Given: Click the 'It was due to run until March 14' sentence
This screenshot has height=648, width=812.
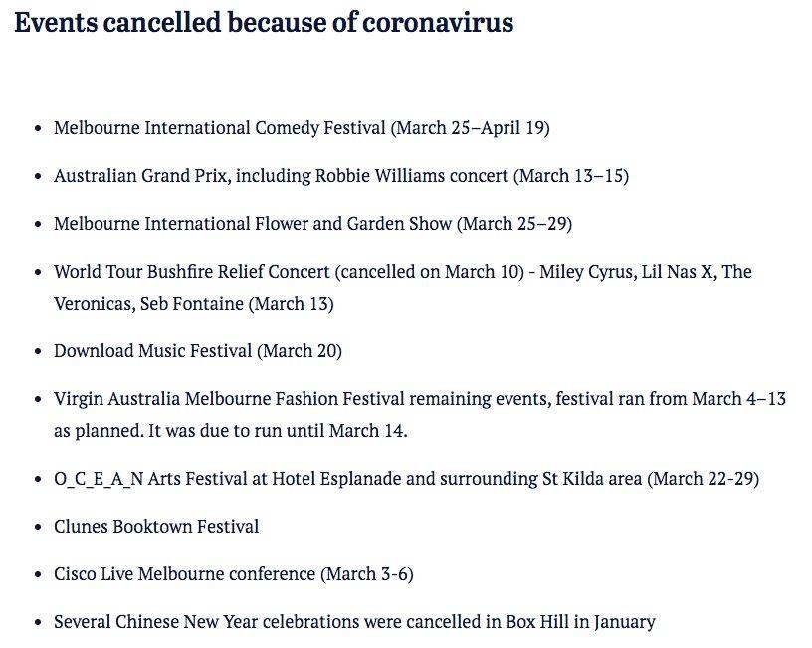Looking at the screenshot, I should (278, 431).
